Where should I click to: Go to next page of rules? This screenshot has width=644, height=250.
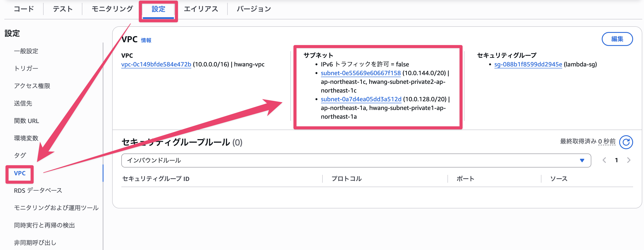point(629,160)
